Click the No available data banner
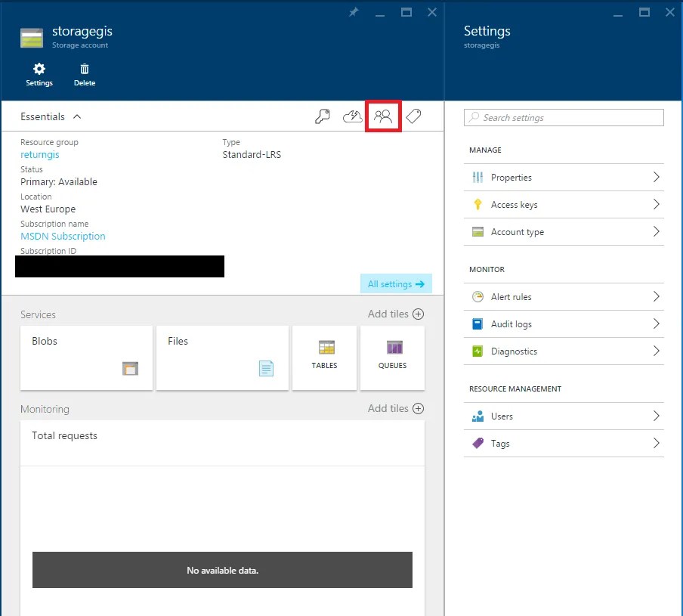The width and height of the screenshot is (683, 616). tap(222, 570)
